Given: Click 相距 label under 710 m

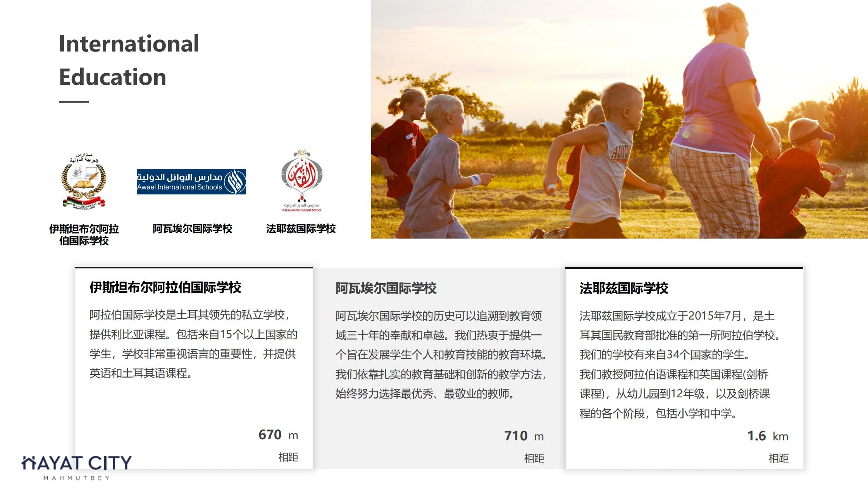Looking at the screenshot, I should click(534, 459).
